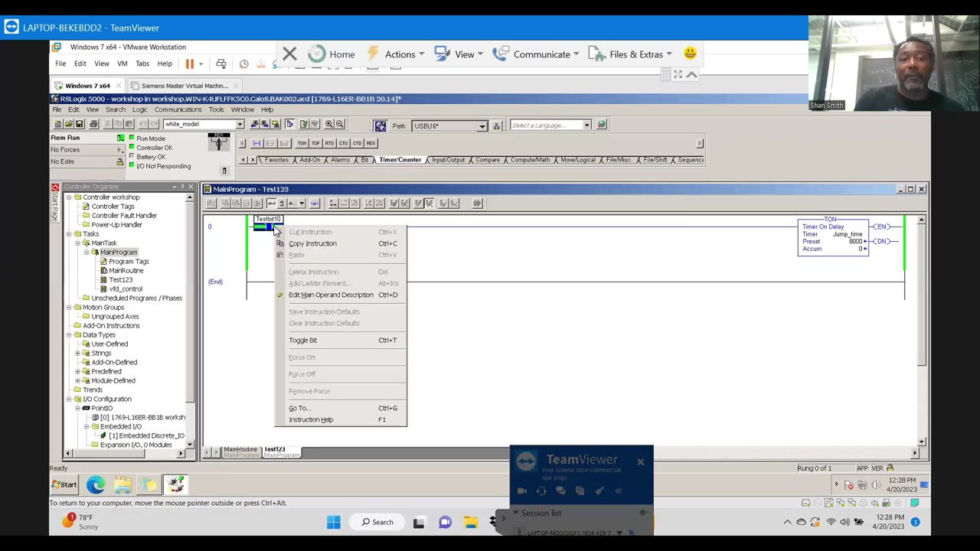Click the Print icon in RSLogix toolbar
The width and height of the screenshot is (980, 551).
click(x=93, y=124)
